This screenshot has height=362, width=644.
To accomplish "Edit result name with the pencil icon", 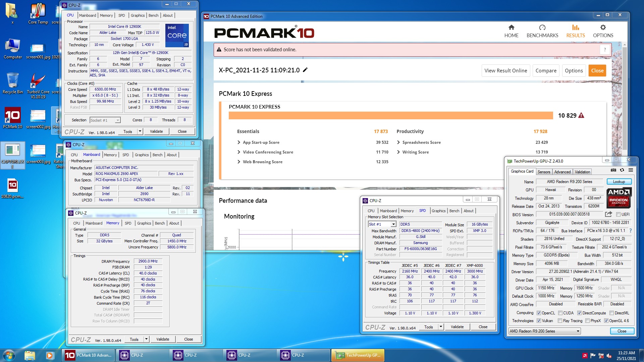I will pyautogui.click(x=305, y=70).
